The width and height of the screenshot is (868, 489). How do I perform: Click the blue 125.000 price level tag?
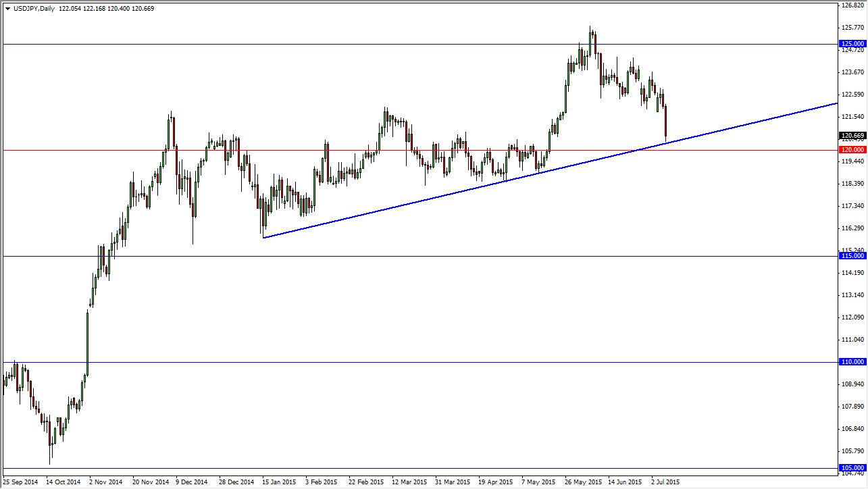coord(852,43)
